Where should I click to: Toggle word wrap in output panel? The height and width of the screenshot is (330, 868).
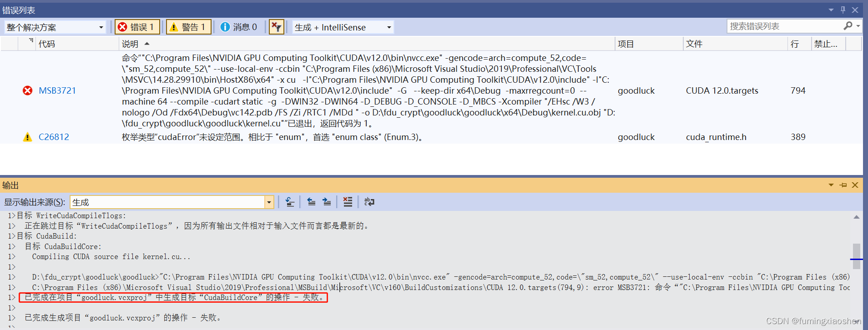point(369,202)
